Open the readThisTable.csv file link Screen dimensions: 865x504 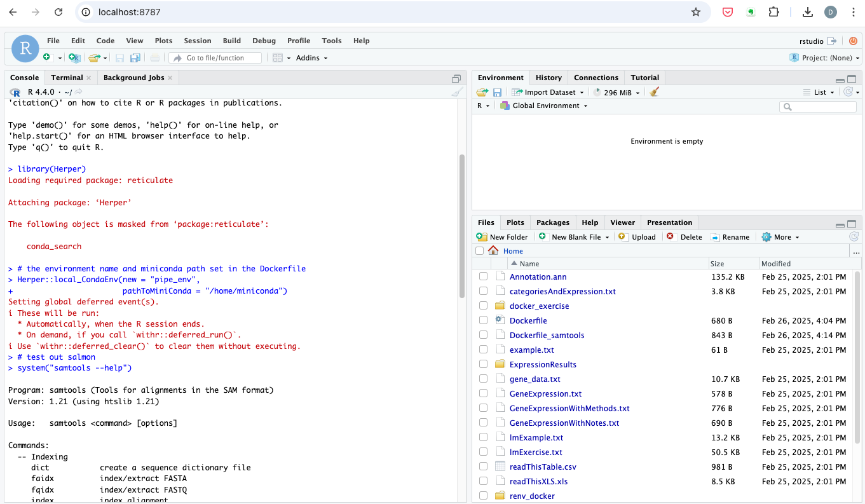click(543, 467)
